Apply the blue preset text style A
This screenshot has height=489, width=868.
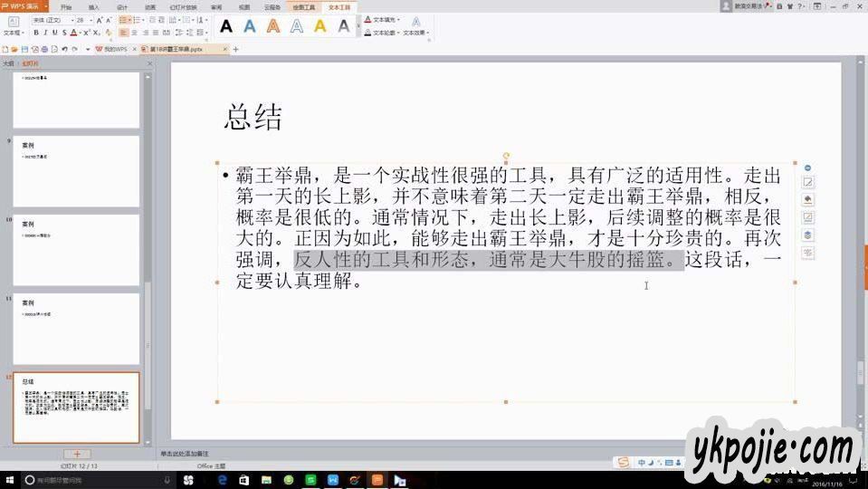pyautogui.click(x=250, y=26)
